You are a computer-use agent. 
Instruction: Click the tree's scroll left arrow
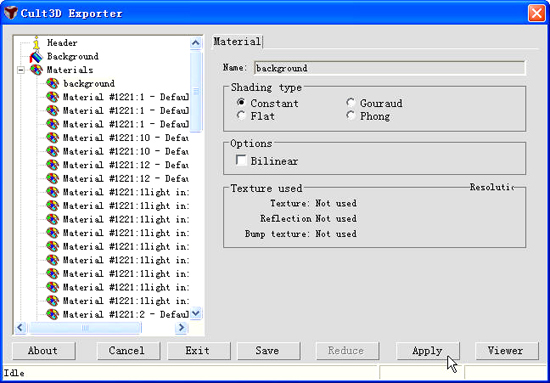click(20, 328)
